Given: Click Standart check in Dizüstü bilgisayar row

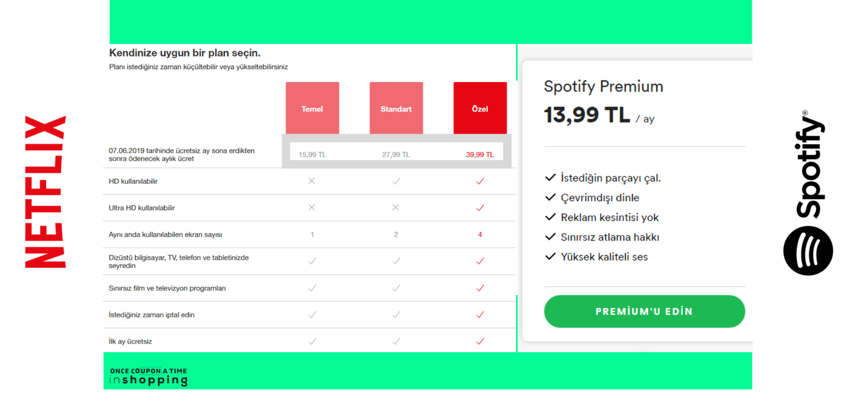Looking at the screenshot, I should click(396, 261).
